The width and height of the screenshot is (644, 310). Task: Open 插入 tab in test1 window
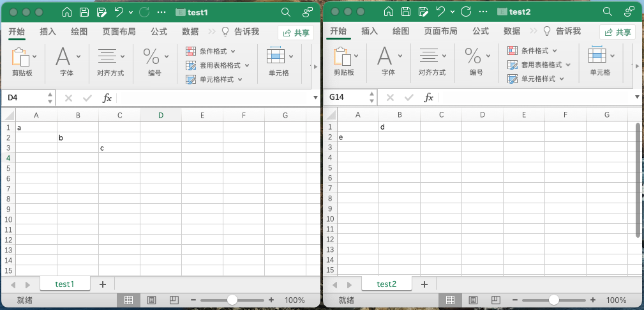point(48,32)
